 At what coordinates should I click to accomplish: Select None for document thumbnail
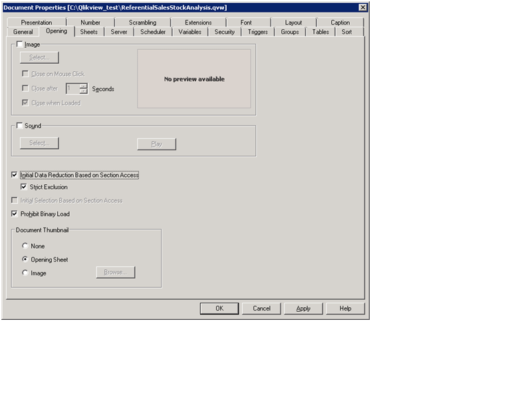point(25,245)
